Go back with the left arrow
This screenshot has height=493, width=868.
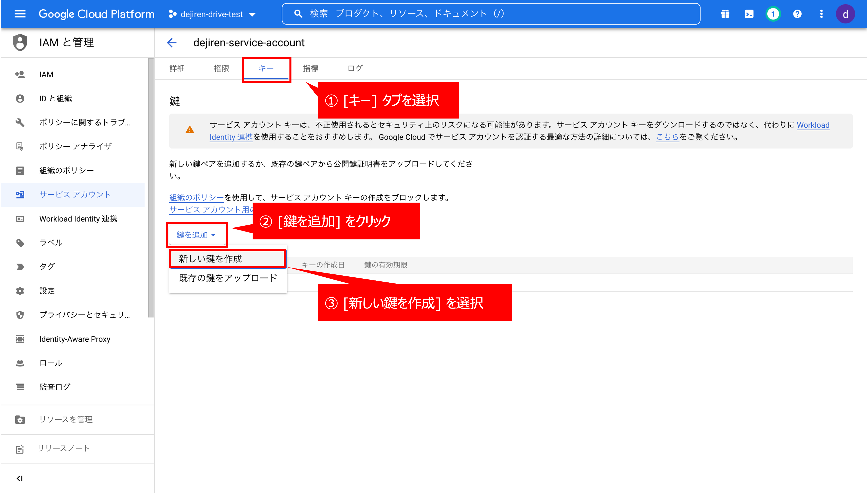pos(172,43)
